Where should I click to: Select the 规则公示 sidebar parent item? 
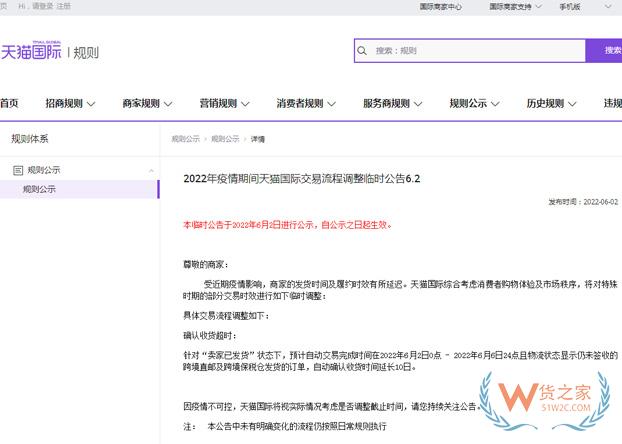pos(44,170)
